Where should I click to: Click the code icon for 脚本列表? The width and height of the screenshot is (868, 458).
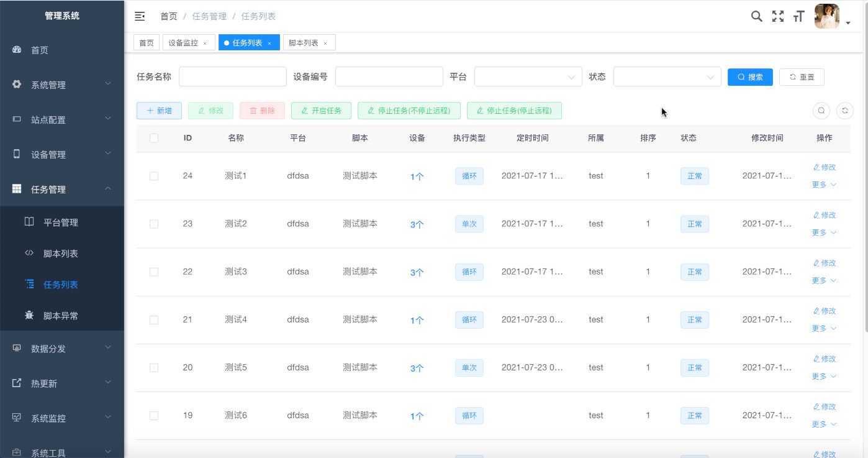click(29, 253)
